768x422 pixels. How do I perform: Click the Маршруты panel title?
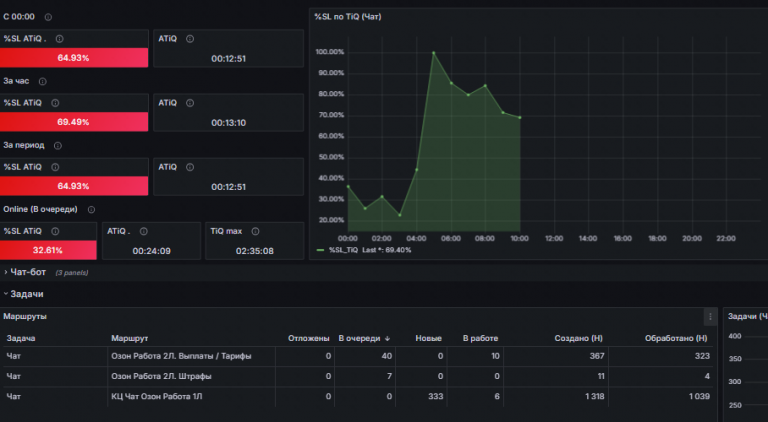point(25,316)
